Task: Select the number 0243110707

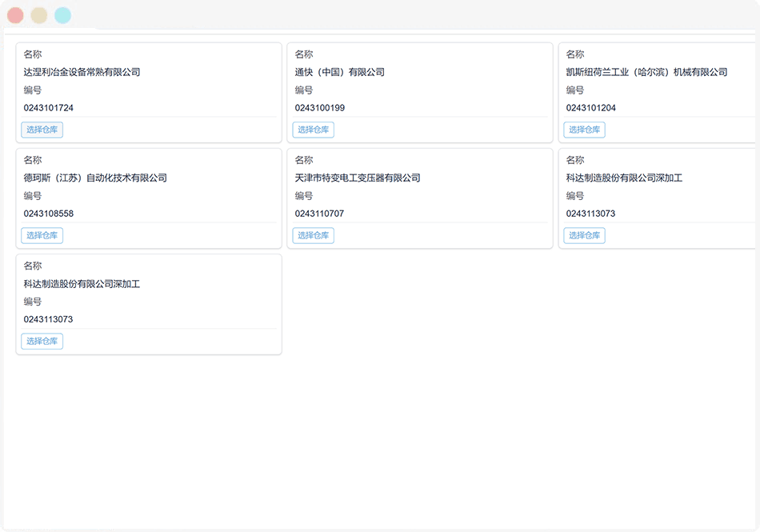Action: (319, 213)
